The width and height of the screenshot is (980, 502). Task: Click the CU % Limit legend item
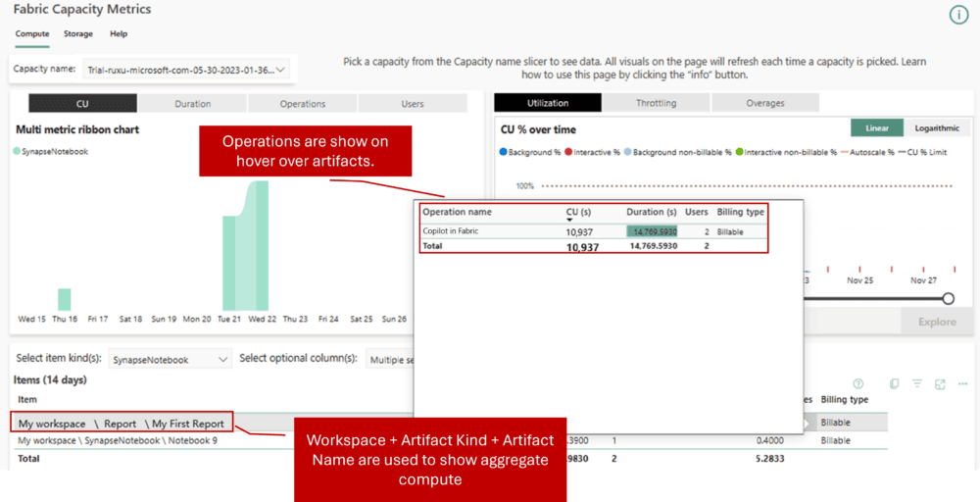pyautogui.click(x=922, y=152)
